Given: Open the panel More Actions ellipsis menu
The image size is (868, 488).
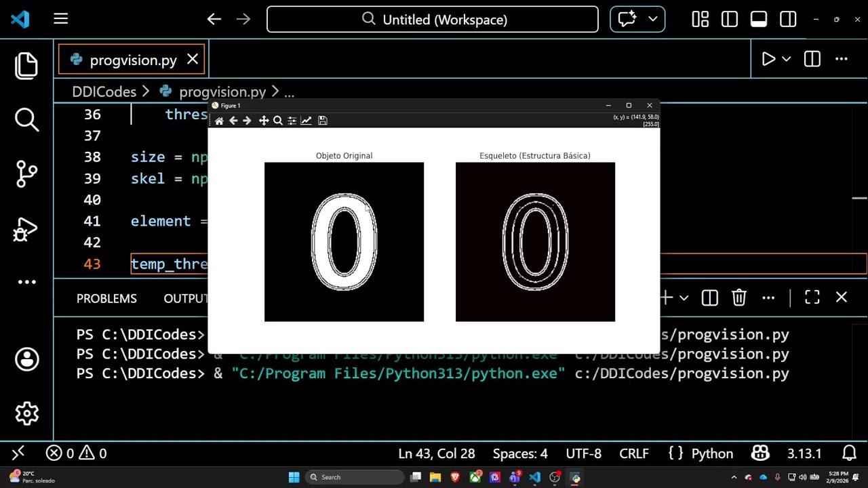Looking at the screenshot, I should 768,298.
